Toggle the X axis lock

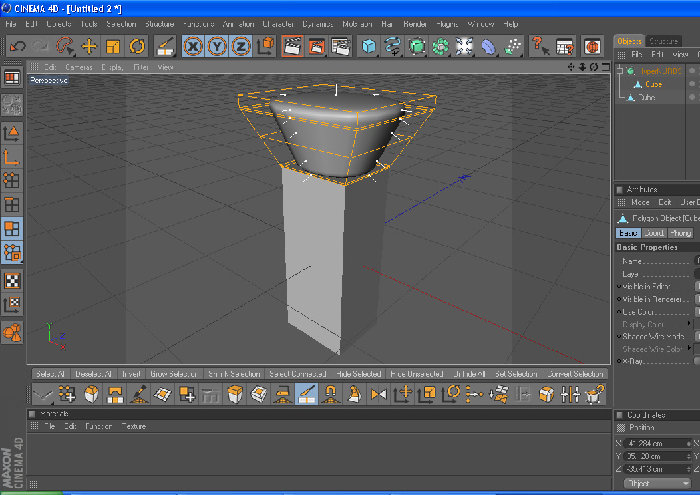[193, 46]
